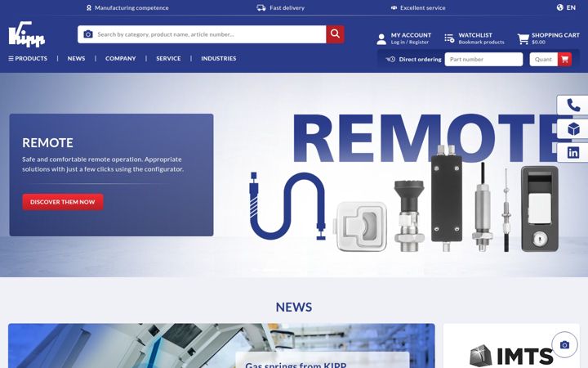Click the white pull-handle latch product image
The height and width of the screenshot is (368, 588).
(360, 227)
